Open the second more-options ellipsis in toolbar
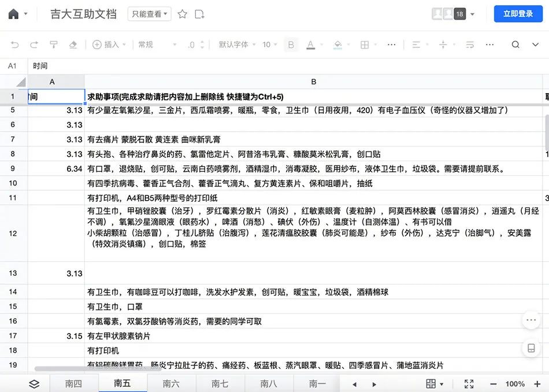 coord(490,45)
